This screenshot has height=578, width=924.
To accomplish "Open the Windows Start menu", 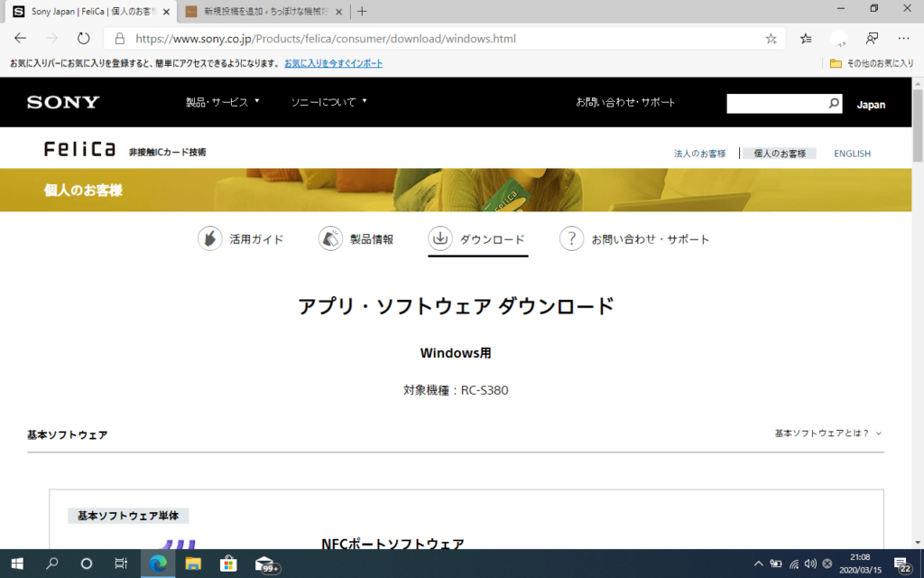I will [x=17, y=564].
